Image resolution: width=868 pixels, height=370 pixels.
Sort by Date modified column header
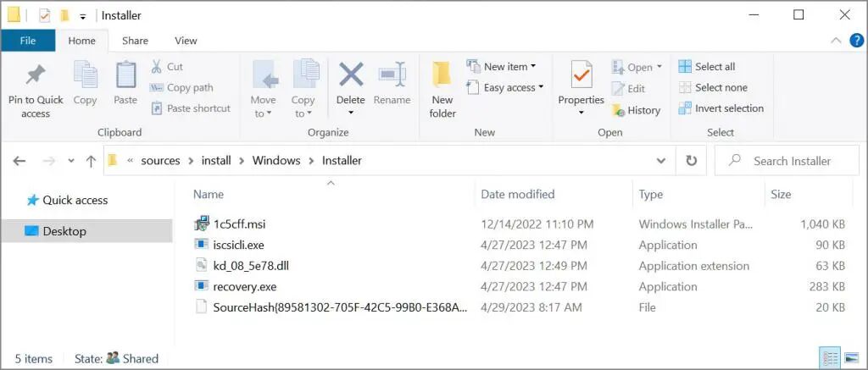[x=518, y=194]
